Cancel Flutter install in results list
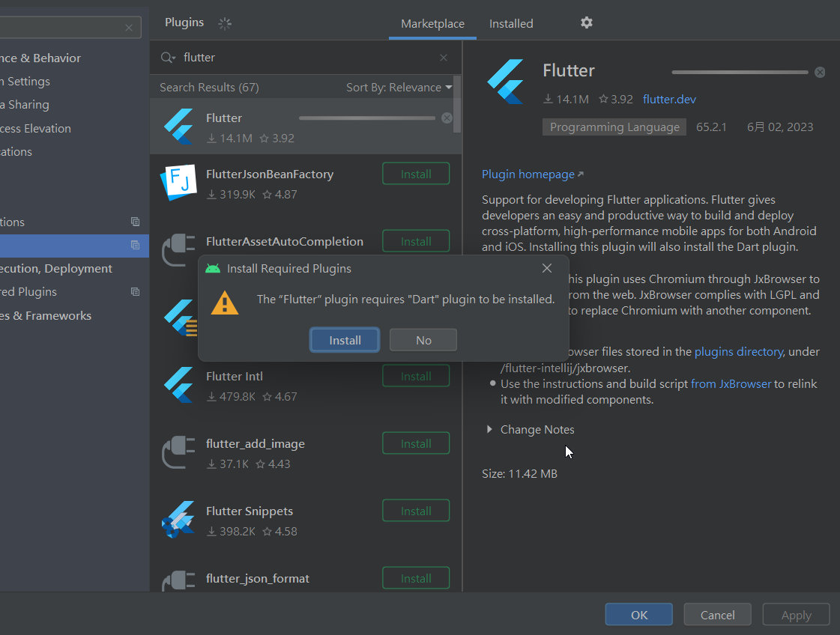Viewport: 840px width, 635px height. (447, 118)
